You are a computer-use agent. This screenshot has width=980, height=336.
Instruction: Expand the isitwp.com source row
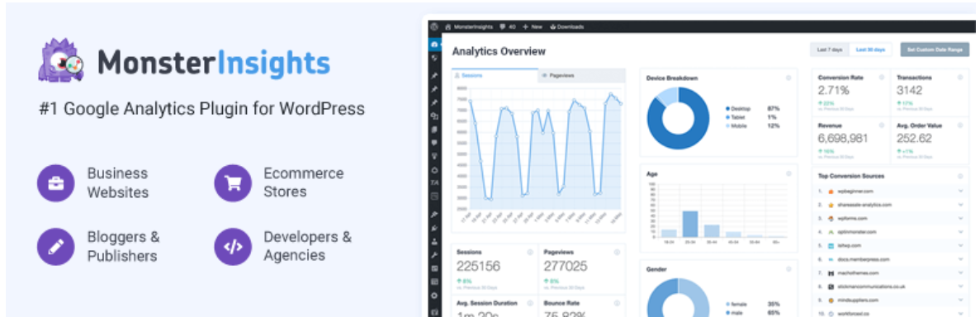point(961,245)
